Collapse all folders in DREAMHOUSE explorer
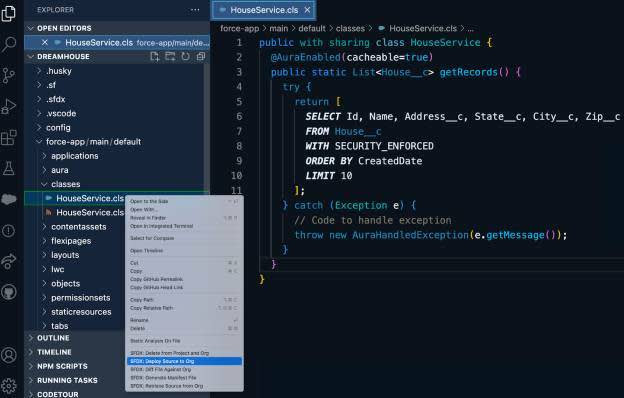Image resolution: width=624 pixels, height=398 pixels. pos(201,57)
